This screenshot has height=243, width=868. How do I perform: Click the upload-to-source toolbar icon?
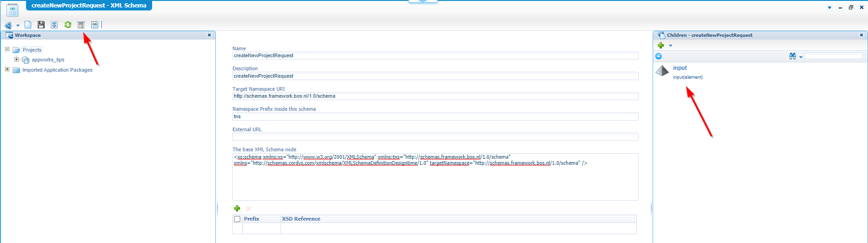(x=54, y=25)
